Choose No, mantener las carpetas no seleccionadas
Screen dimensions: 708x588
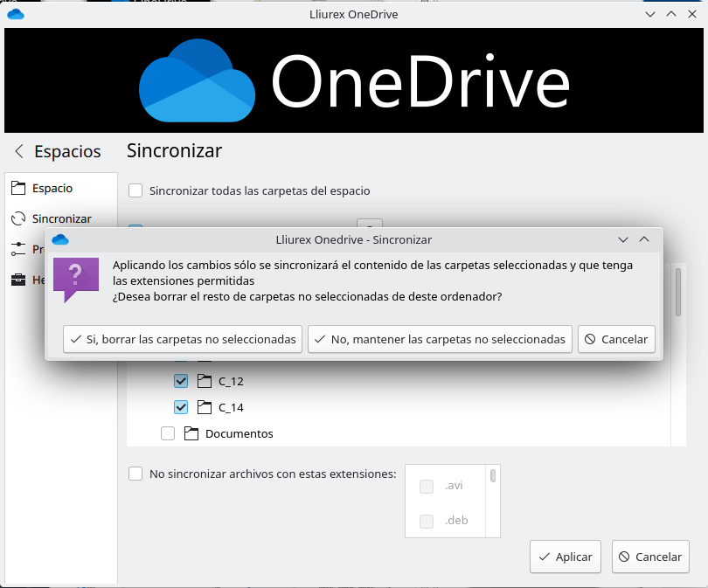coord(440,339)
